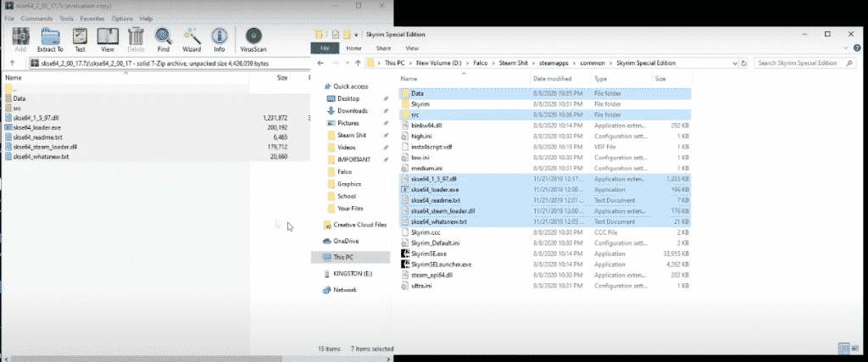This screenshot has height=362, width=868.
Task: Open archive Info in WinRAR toolbar
Action: (220, 40)
